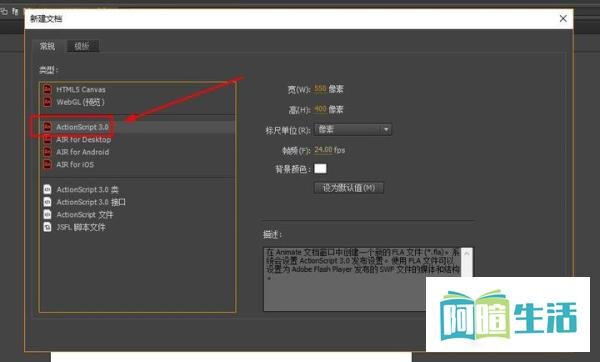Open the background color swatch

320,169
